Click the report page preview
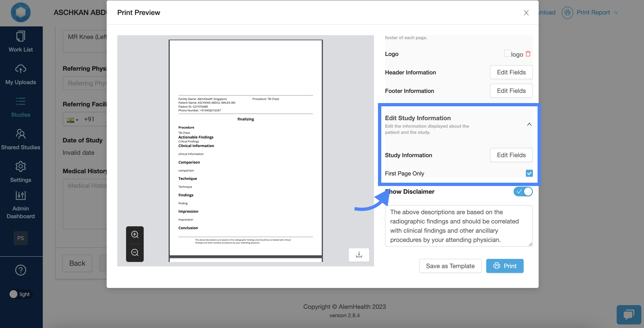 246,148
